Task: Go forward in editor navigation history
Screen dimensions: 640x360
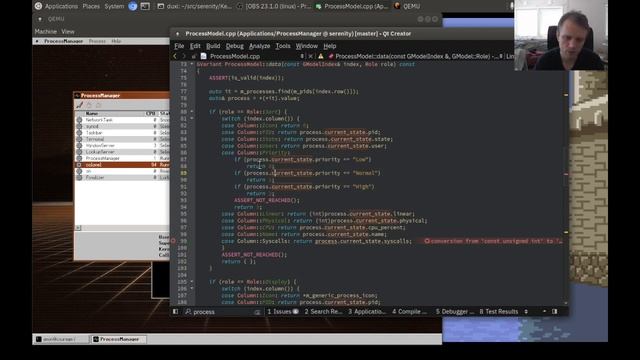Action: (184, 56)
